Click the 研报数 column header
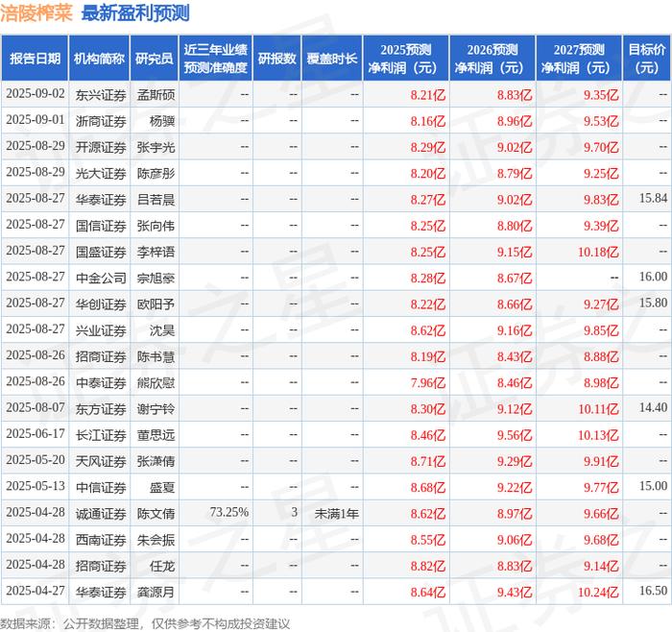Screen dimensions: 672x632 tap(276, 59)
